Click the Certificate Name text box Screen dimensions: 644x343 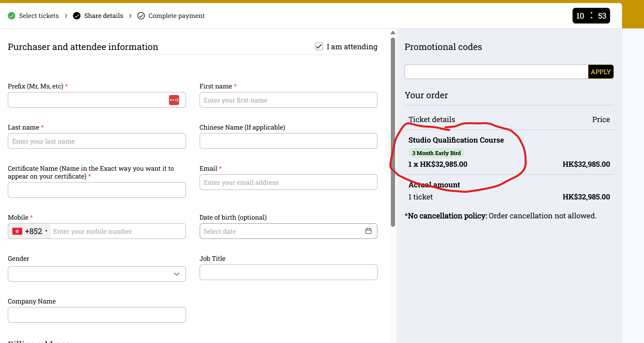(x=97, y=190)
